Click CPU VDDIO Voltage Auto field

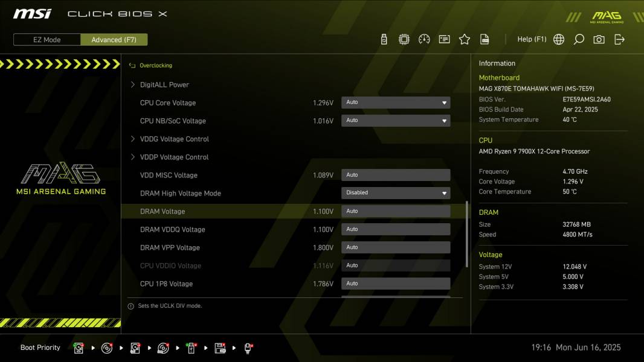[396, 265]
